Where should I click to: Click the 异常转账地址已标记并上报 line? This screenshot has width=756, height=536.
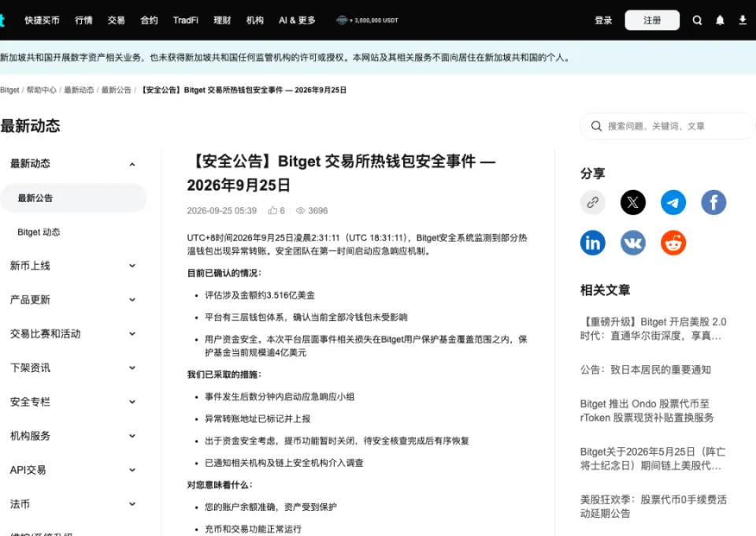[x=258, y=419]
